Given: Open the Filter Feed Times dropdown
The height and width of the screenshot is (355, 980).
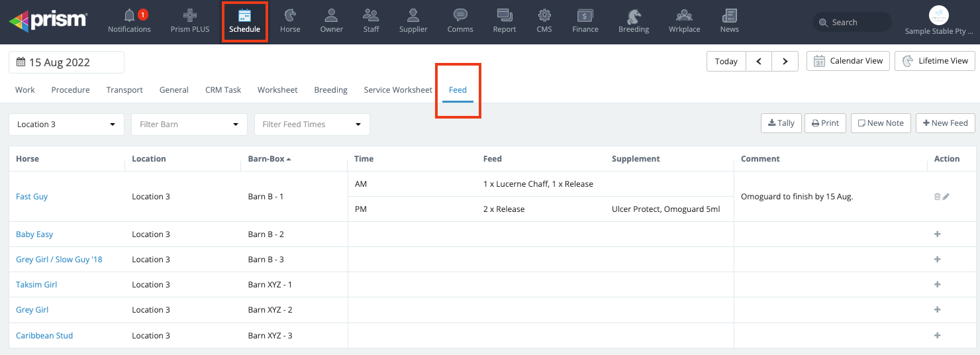Looking at the screenshot, I should pos(312,125).
